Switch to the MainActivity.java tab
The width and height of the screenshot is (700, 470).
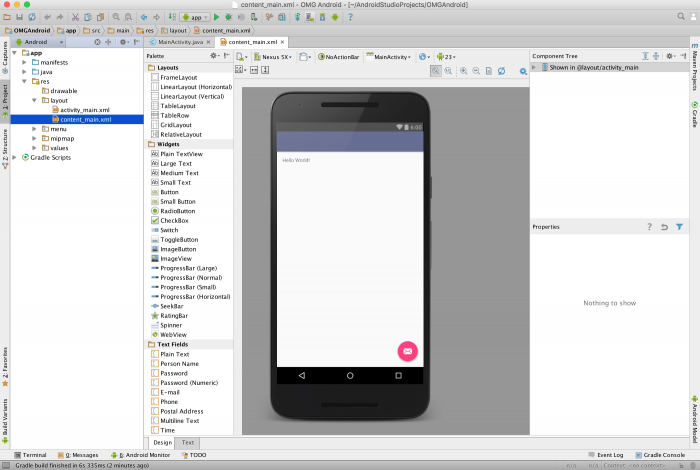[180, 42]
